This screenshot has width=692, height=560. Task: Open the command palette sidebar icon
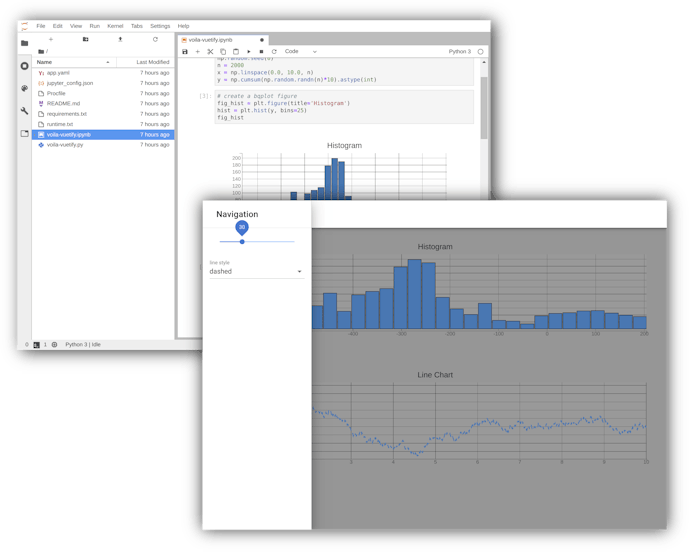pyautogui.click(x=25, y=88)
